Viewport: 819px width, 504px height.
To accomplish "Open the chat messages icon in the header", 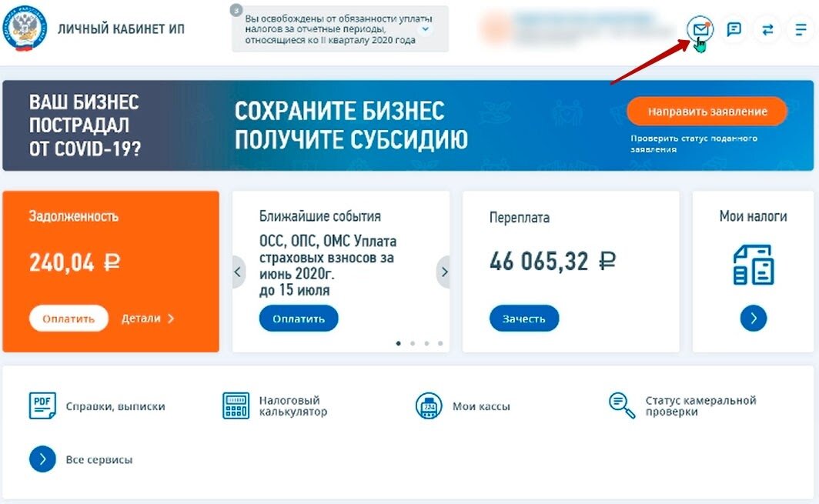I will [734, 29].
